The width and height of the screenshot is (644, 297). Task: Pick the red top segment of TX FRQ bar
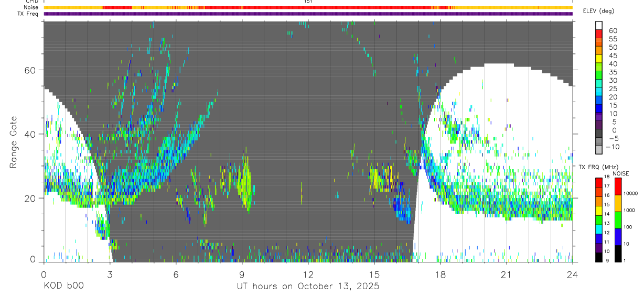599,182
